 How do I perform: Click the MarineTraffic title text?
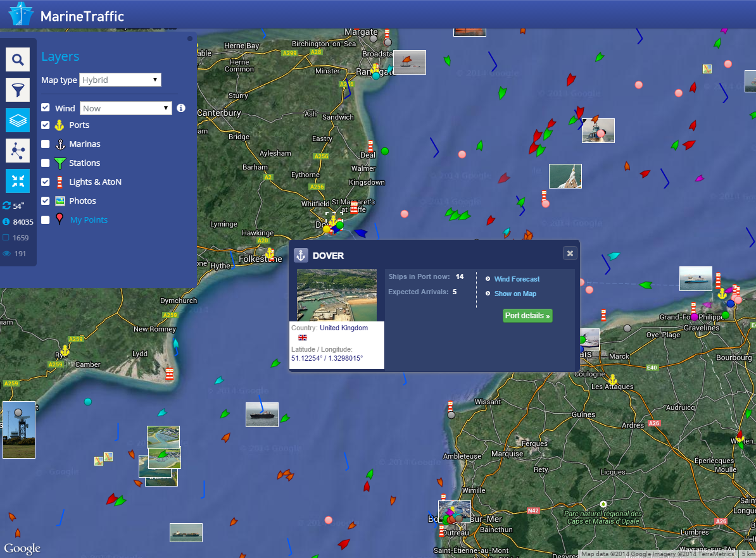pos(82,16)
